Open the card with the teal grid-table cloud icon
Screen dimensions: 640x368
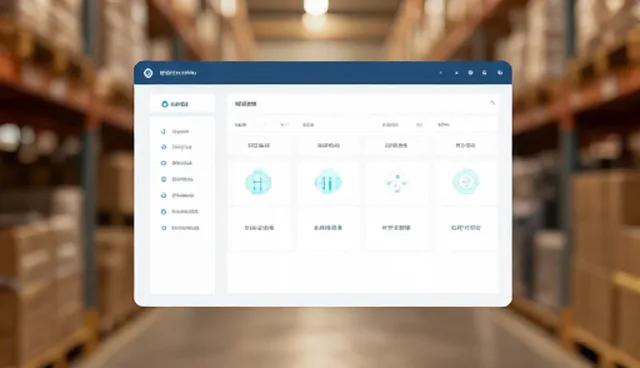(x=258, y=182)
